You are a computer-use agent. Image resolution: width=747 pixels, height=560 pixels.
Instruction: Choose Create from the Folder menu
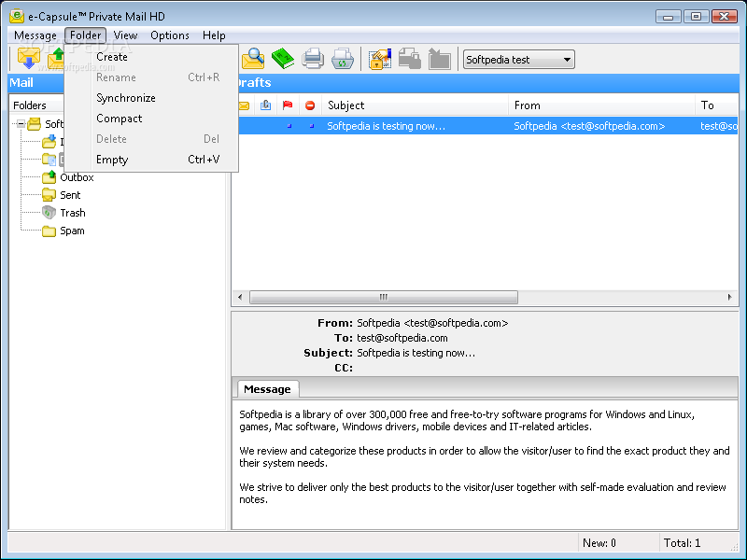coord(151,57)
